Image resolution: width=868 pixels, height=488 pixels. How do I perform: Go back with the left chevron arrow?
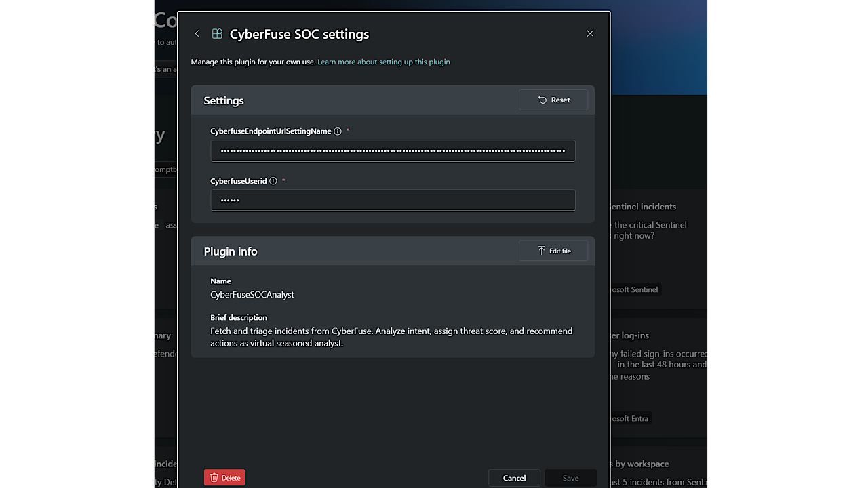(x=197, y=34)
